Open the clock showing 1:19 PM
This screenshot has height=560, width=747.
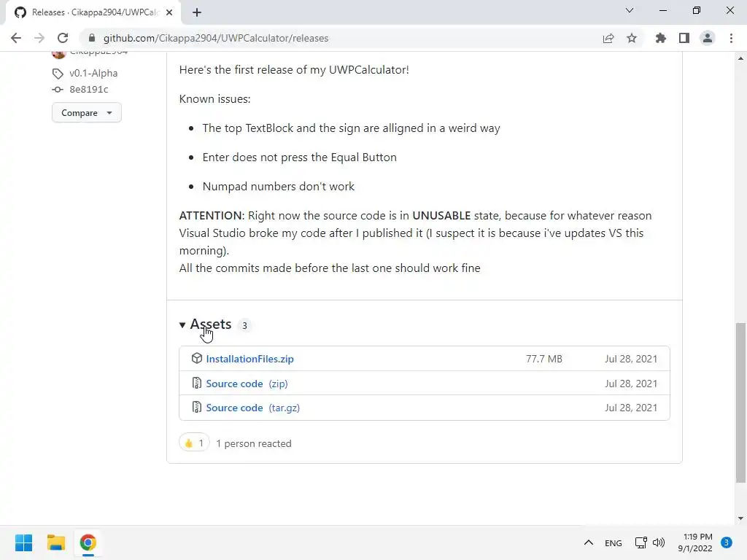pos(695,542)
